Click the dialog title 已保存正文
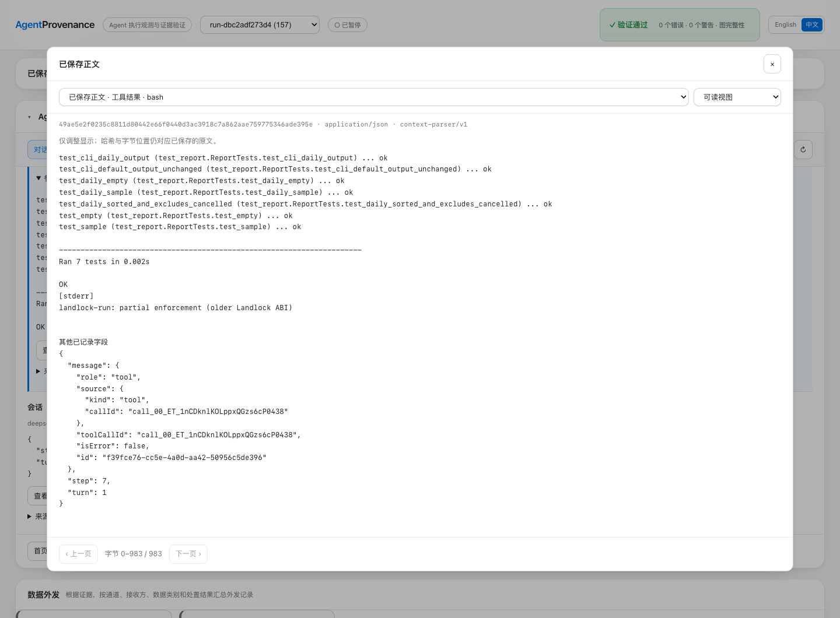The height and width of the screenshot is (618, 840). pos(79,64)
